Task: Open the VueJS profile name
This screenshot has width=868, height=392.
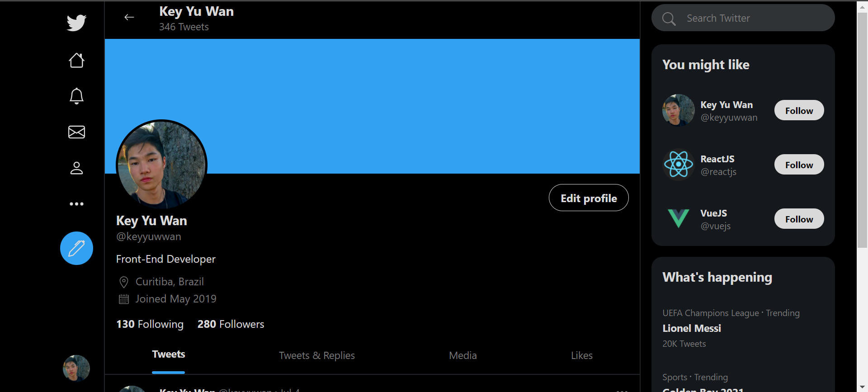Action: coord(714,213)
